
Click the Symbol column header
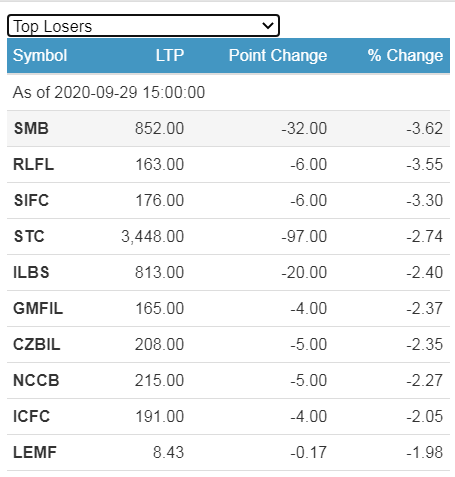(x=40, y=55)
